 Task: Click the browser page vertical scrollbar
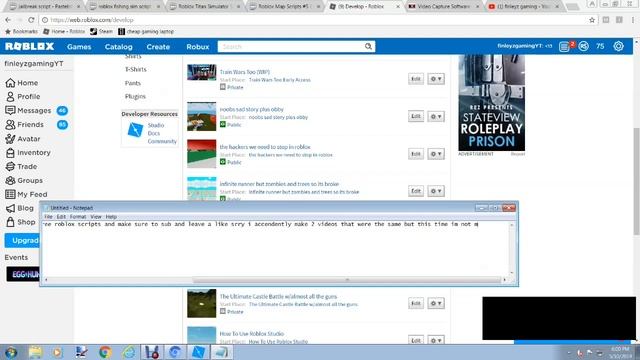pos(636,182)
